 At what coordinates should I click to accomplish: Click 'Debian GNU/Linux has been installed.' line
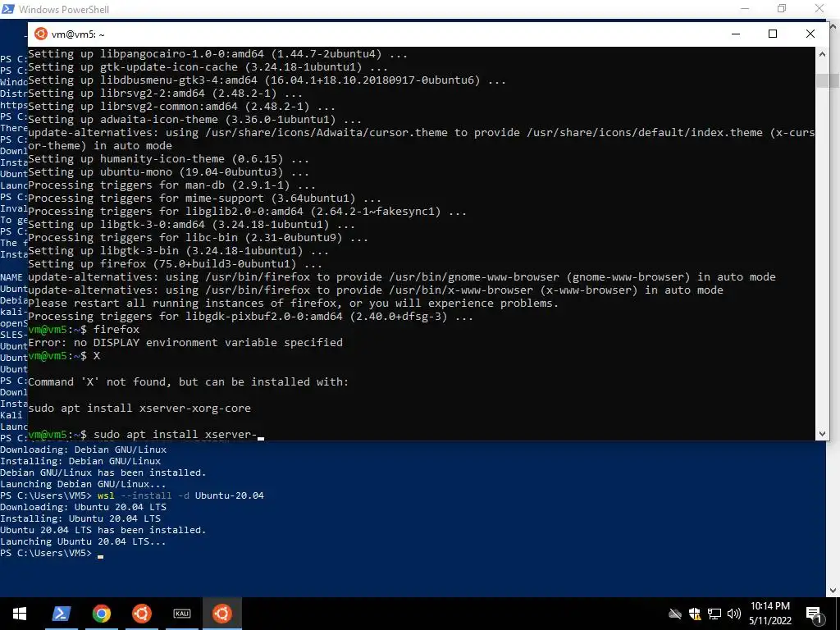103,472
